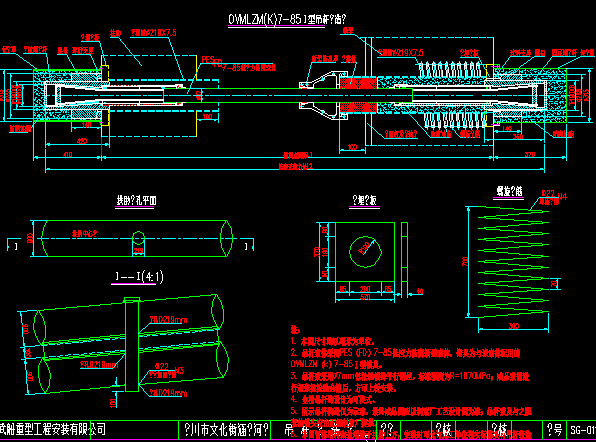
Task: Pick the arch rib hole plan title
Action: tap(136, 200)
